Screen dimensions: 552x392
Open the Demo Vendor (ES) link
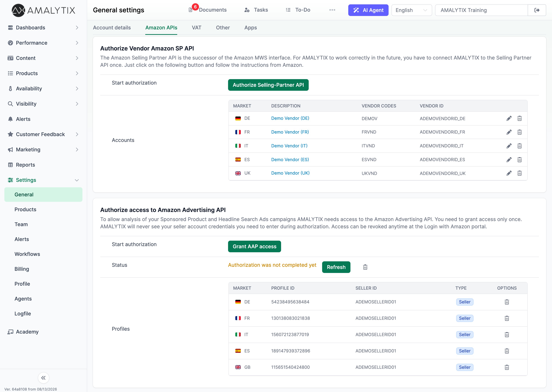click(290, 160)
